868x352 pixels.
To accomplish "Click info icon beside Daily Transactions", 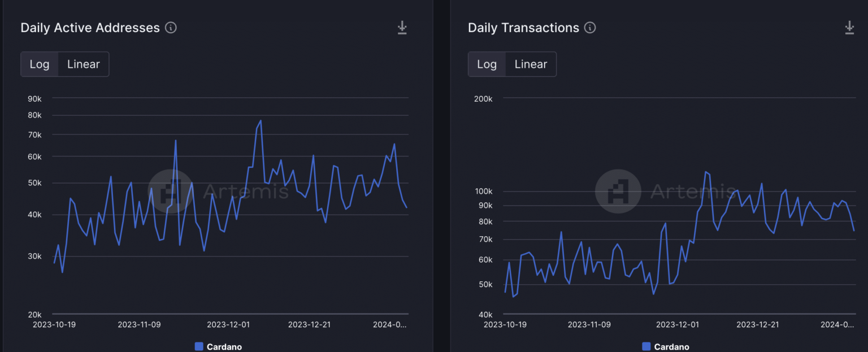I will coord(590,28).
